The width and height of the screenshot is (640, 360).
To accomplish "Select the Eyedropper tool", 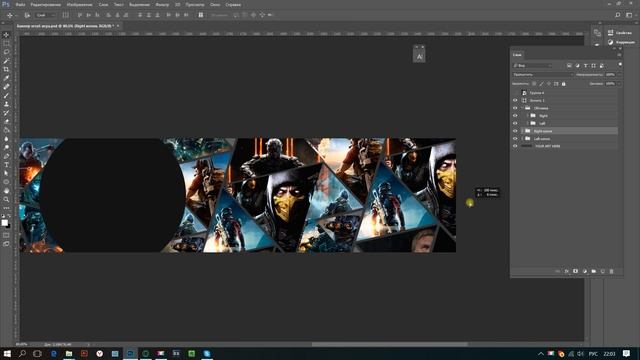I will click(x=6, y=78).
